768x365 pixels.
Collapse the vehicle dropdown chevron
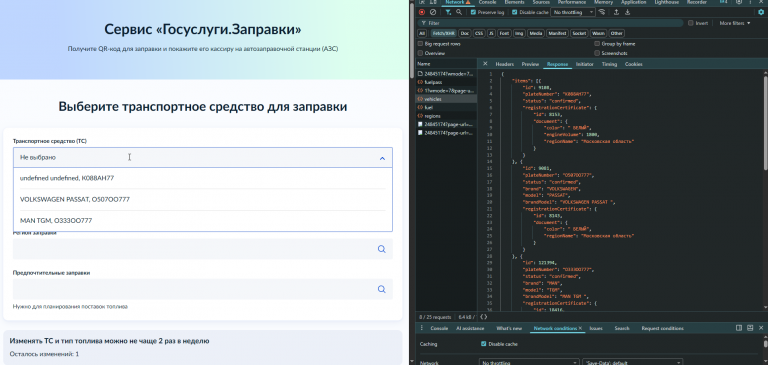click(x=383, y=158)
